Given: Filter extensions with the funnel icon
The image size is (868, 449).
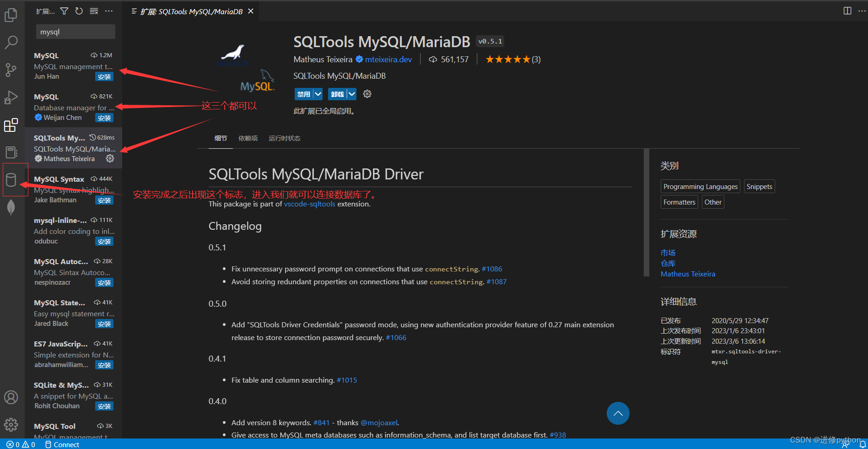Looking at the screenshot, I should [x=65, y=11].
